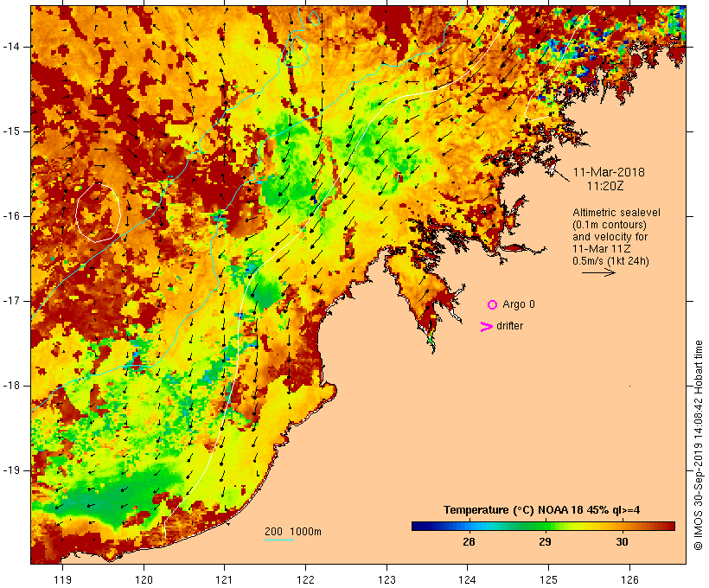Click the 'and velocity for' caption line
The height and width of the screenshot is (588, 709).
tap(610, 237)
